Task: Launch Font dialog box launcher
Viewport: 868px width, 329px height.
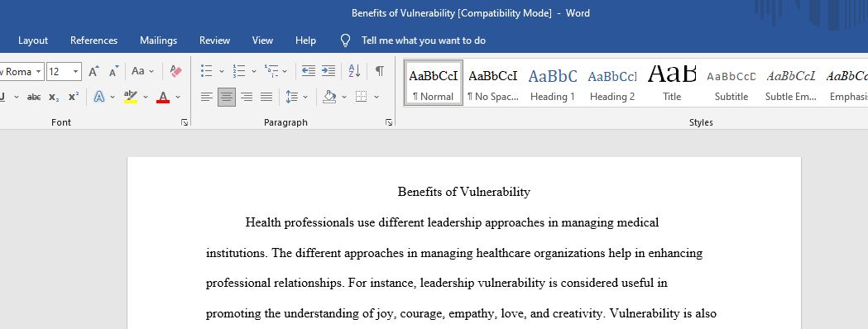Action: click(x=185, y=122)
